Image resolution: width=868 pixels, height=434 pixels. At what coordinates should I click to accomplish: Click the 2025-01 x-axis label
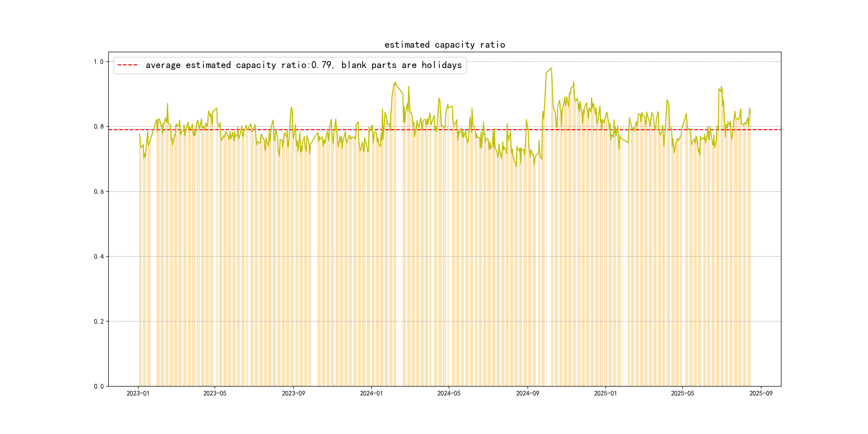pyautogui.click(x=605, y=393)
